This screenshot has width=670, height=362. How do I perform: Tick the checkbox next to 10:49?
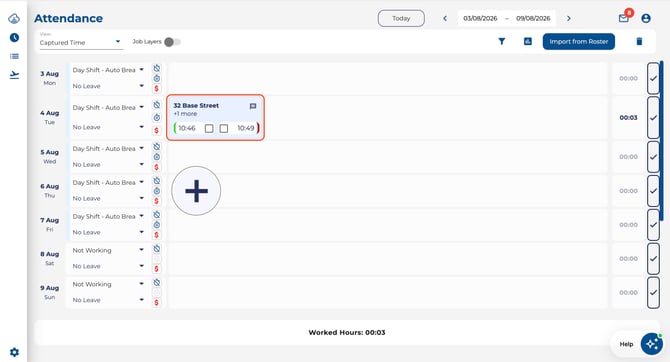click(224, 128)
